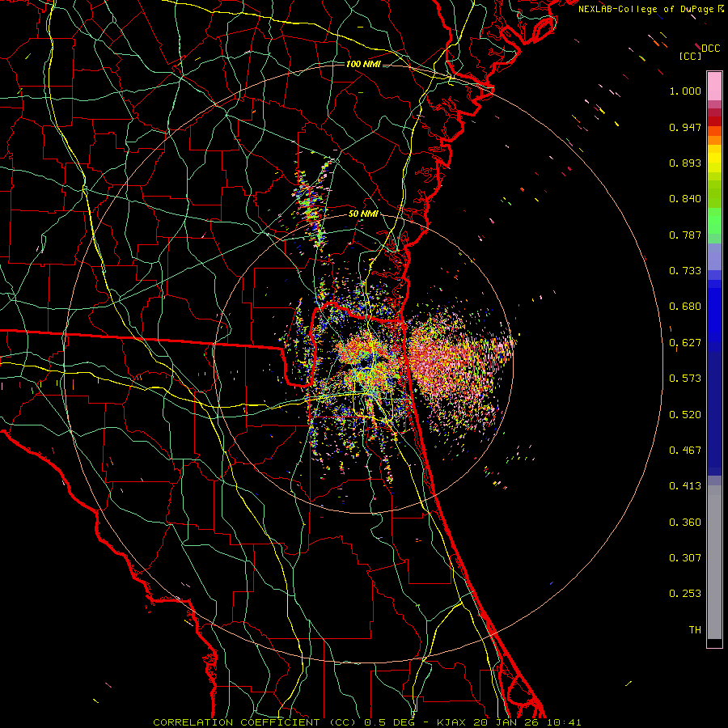Click the 0.680 legend value
The width and height of the screenshot is (728, 728).
[685, 307]
